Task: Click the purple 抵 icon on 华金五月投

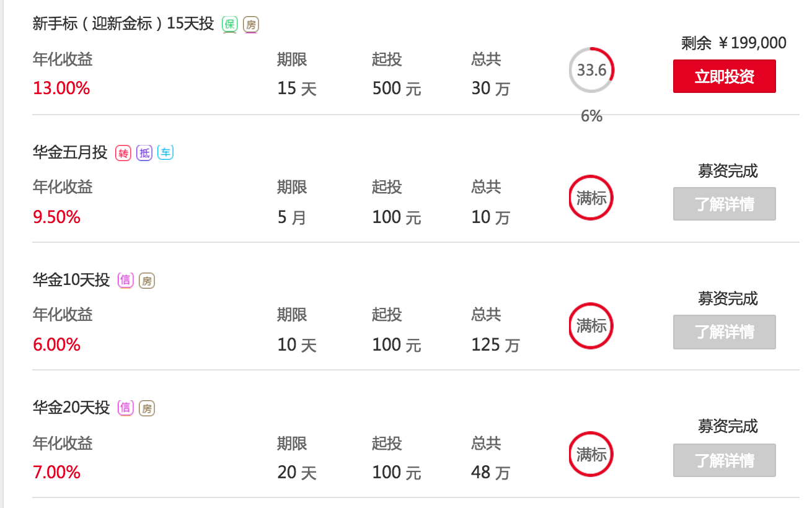Action: click(145, 153)
